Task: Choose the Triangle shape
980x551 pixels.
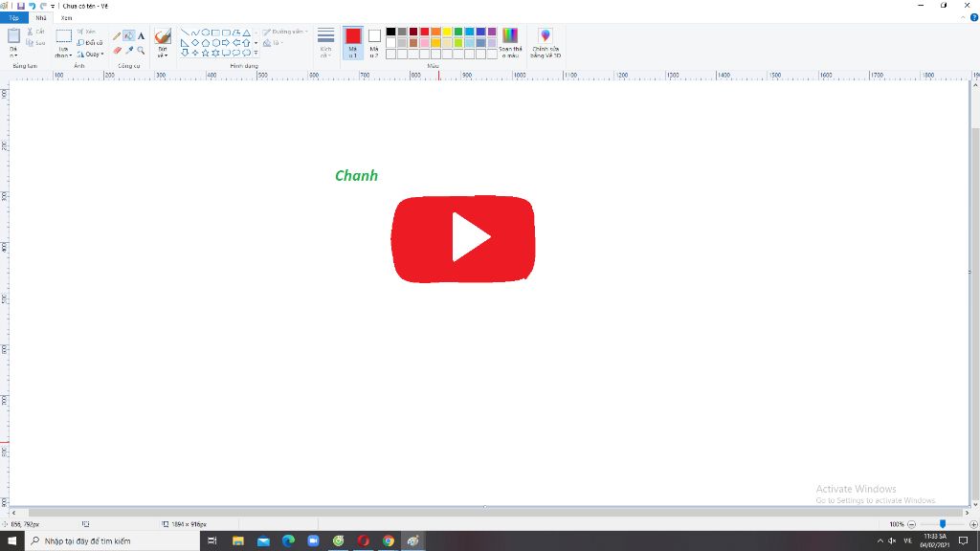Action: coord(246,33)
